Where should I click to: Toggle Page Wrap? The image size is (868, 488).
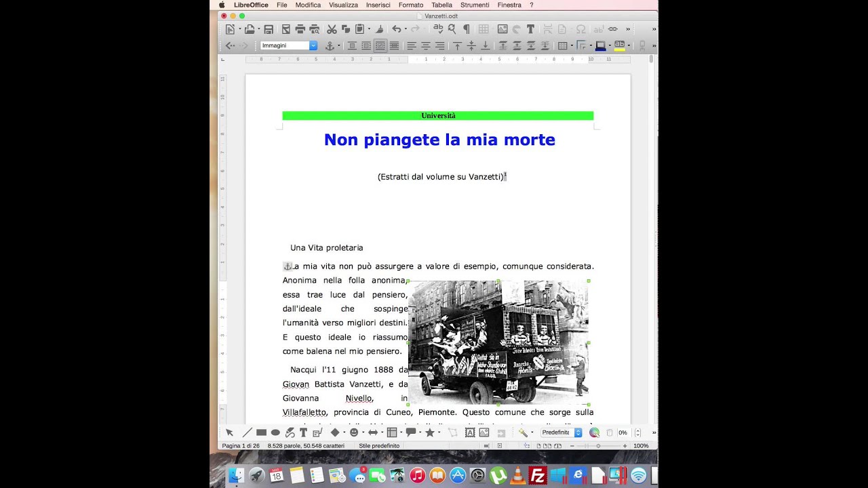tap(366, 45)
